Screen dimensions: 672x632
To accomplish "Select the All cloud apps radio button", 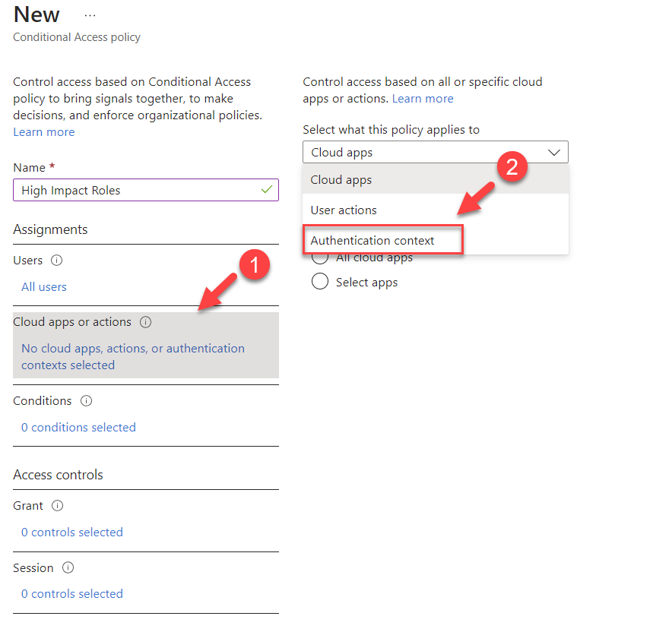I will (x=320, y=258).
